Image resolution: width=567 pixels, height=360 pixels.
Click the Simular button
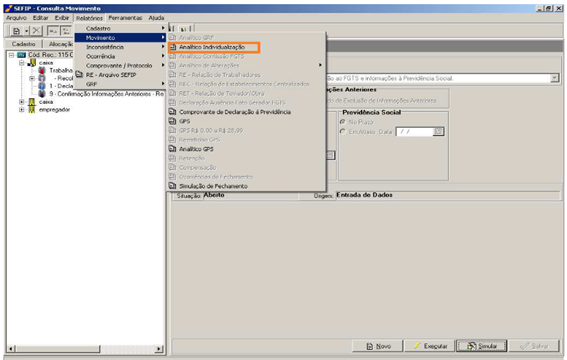click(x=482, y=346)
